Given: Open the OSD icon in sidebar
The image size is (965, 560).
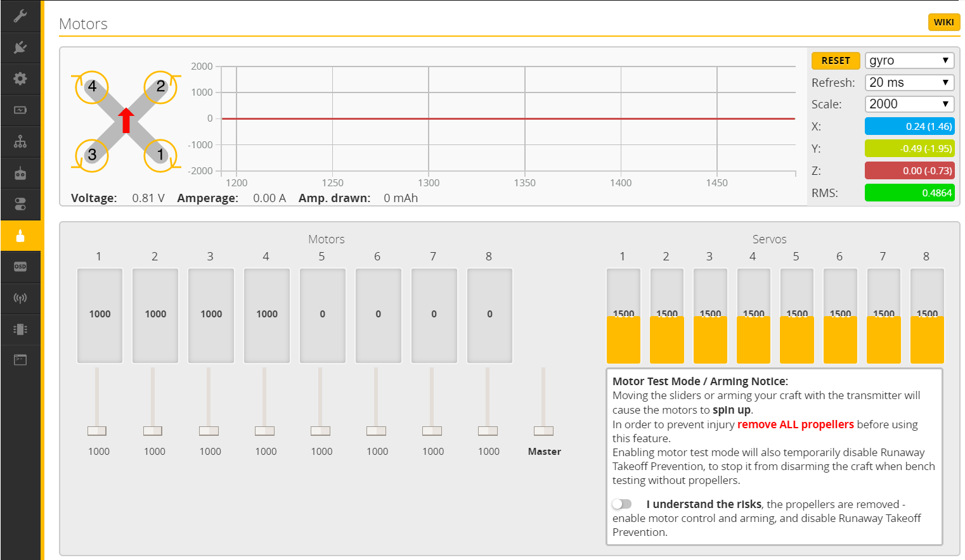Looking at the screenshot, I should pyautogui.click(x=20, y=267).
